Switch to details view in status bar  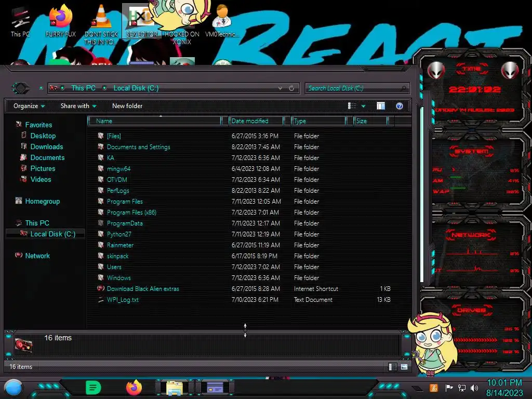393,367
